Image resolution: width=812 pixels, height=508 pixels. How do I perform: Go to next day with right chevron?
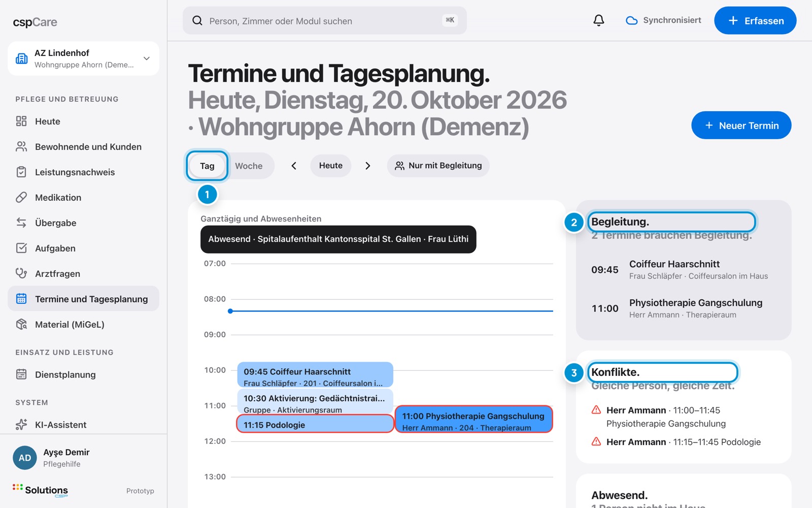[x=368, y=166]
